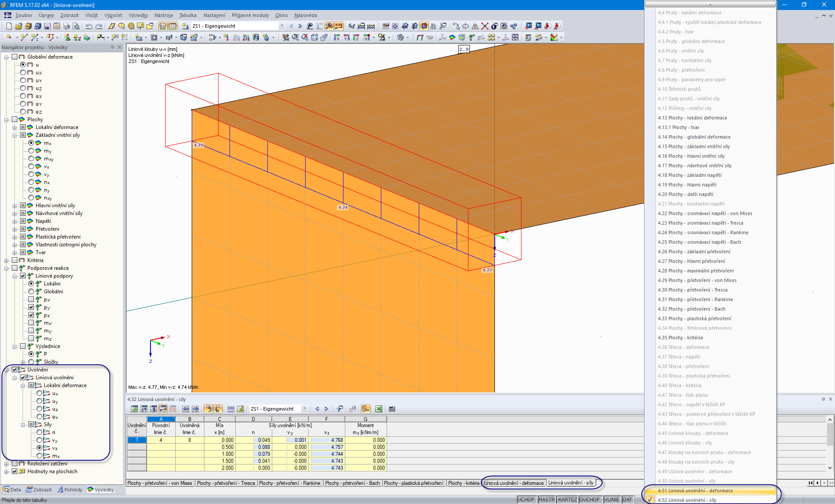Select the mx radio button under Síly
This screenshot has height=504, width=835.
pyautogui.click(x=40, y=456)
